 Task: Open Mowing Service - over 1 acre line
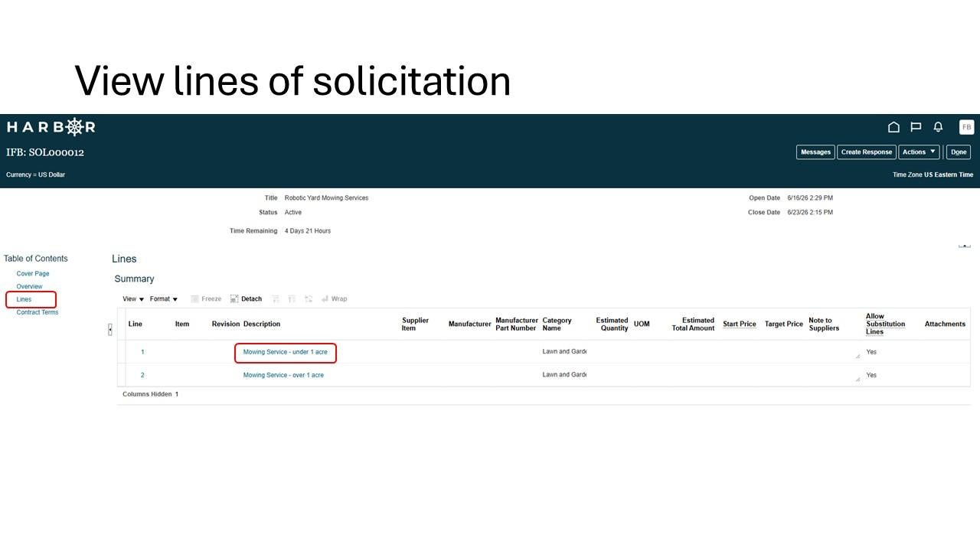283,375
